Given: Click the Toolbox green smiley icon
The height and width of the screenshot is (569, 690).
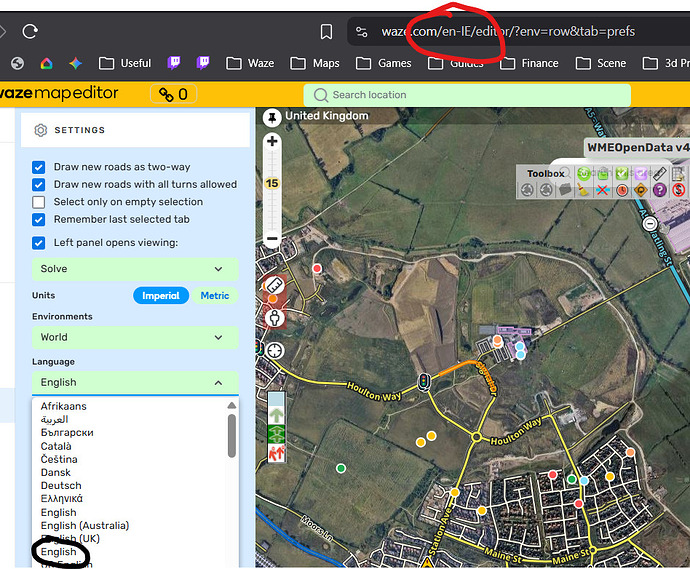Looking at the screenshot, I should (584, 174).
